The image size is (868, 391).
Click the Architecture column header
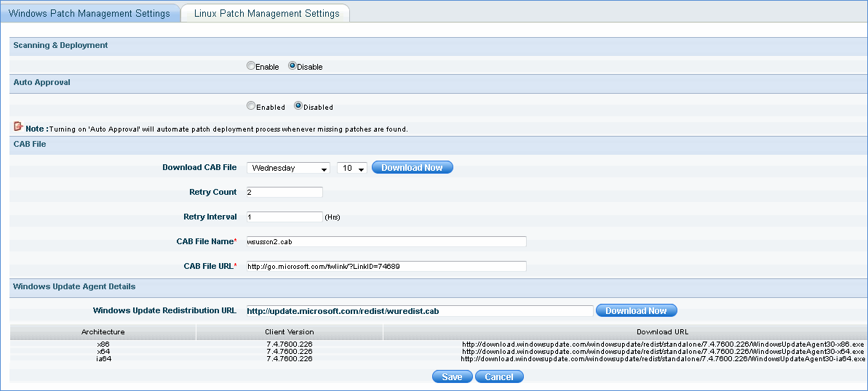click(103, 332)
